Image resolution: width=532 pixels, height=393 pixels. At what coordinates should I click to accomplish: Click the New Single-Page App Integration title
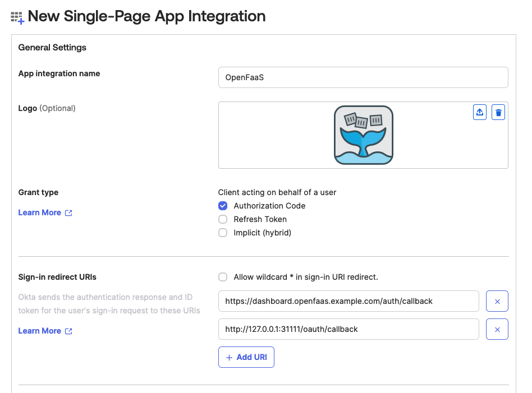146,16
